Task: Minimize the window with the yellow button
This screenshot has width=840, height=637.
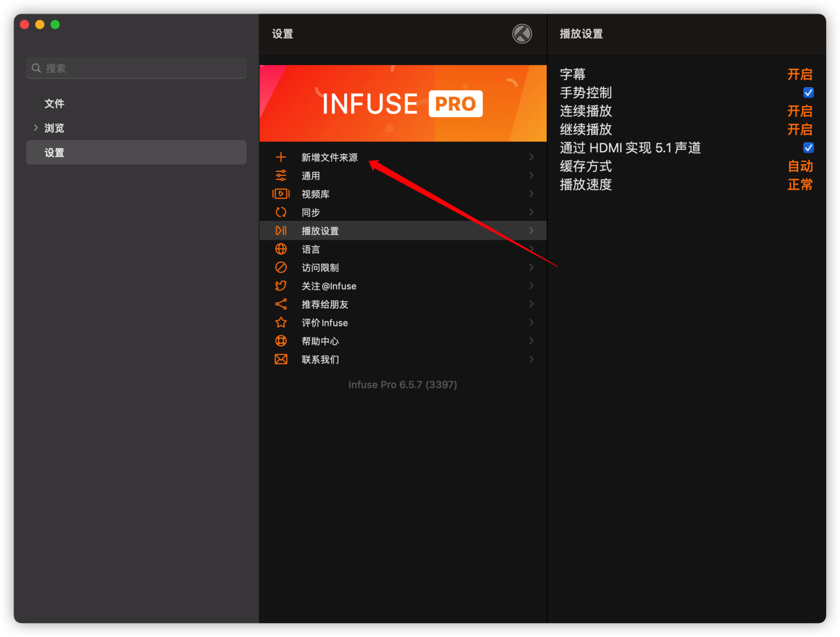Action: (x=39, y=25)
